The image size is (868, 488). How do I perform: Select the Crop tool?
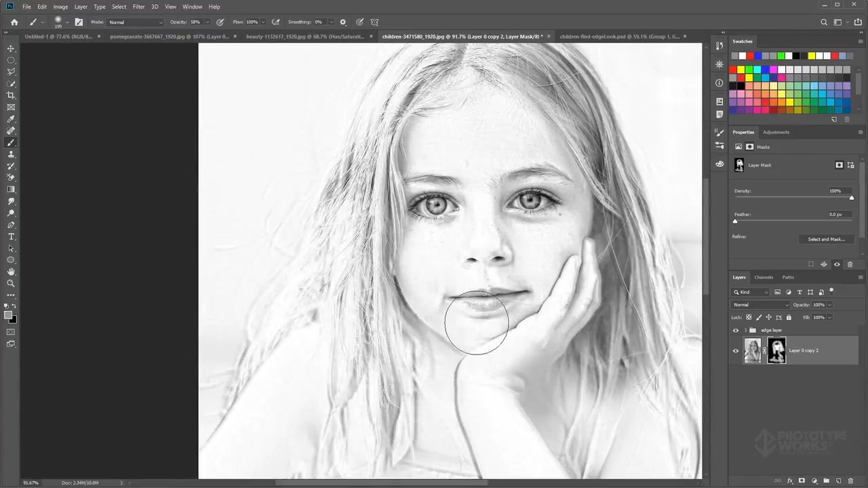click(11, 96)
